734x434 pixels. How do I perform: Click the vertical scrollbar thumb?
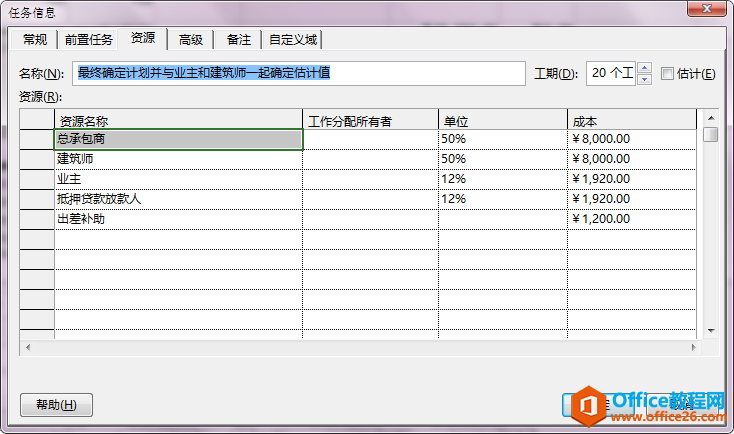pos(711,134)
